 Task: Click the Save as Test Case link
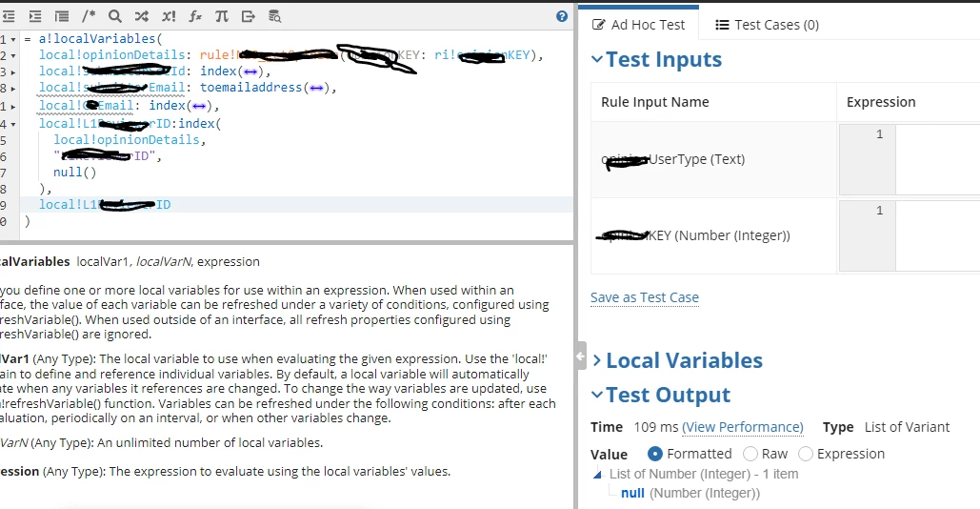[645, 297]
